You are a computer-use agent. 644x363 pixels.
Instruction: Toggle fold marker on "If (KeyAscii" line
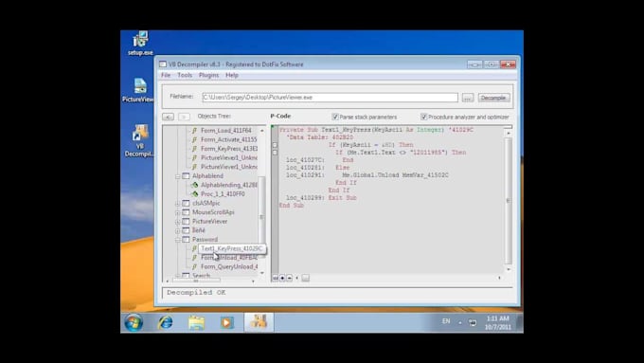pyautogui.click(x=275, y=145)
